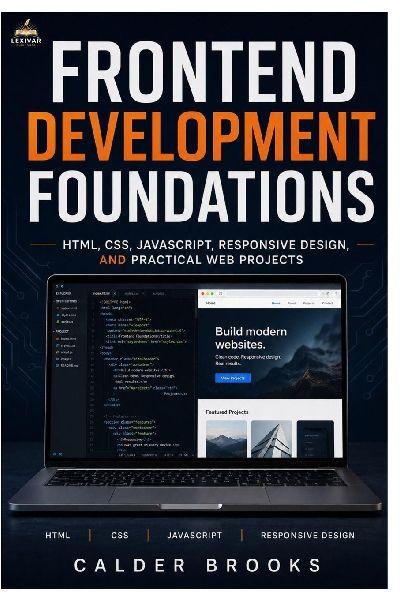Click the Lexivar publisher logo
This screenshot has width=400, height=600.
(x=26, y=33)
